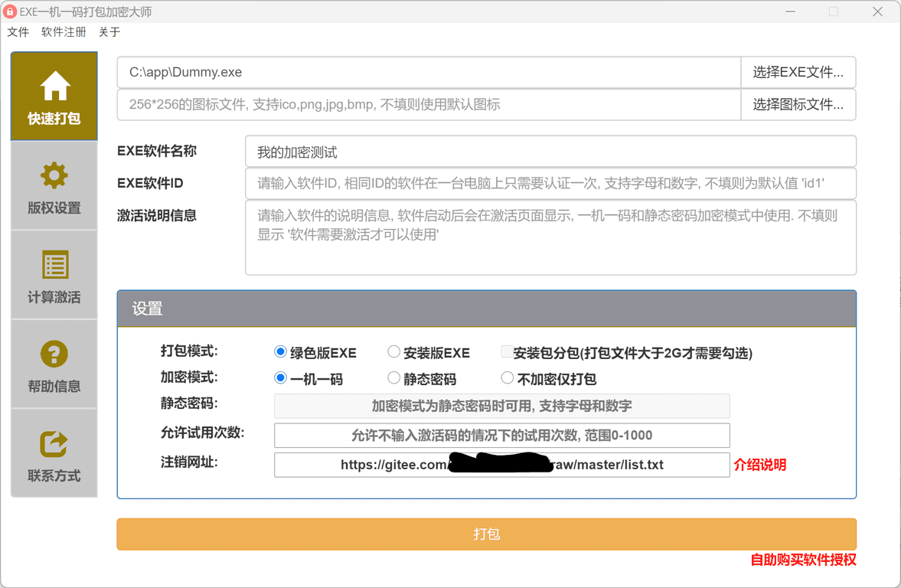Click the 选择EXE文件 button
Viewport: 901px width, 588px height.
pyautogui.click(x=798, y=73)
